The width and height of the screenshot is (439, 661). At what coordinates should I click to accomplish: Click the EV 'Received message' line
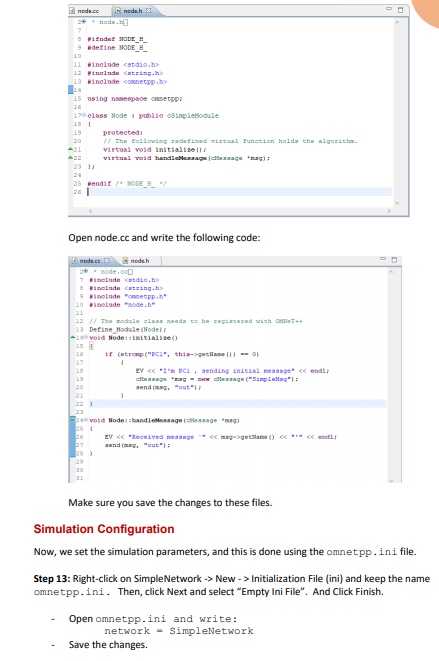click(221, 437)
